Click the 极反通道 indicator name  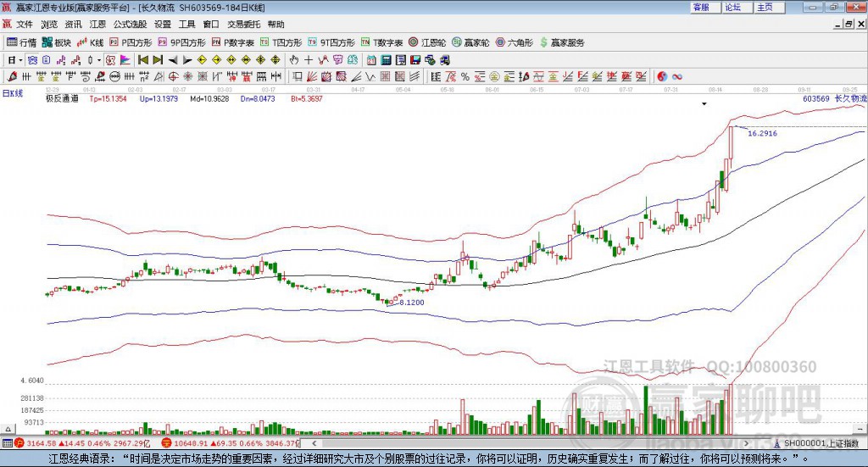[62, 98]
